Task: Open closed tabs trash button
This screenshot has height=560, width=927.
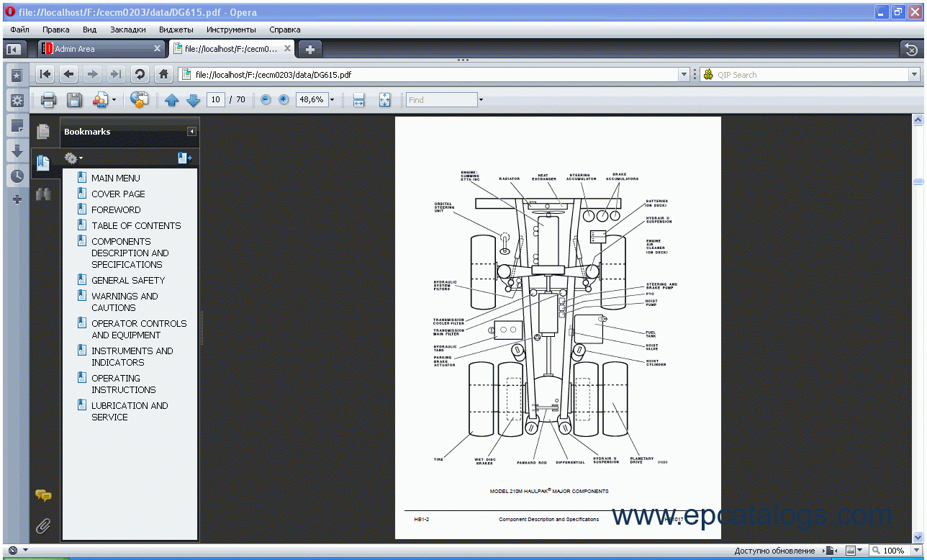Action: click(x=912, y=49)
